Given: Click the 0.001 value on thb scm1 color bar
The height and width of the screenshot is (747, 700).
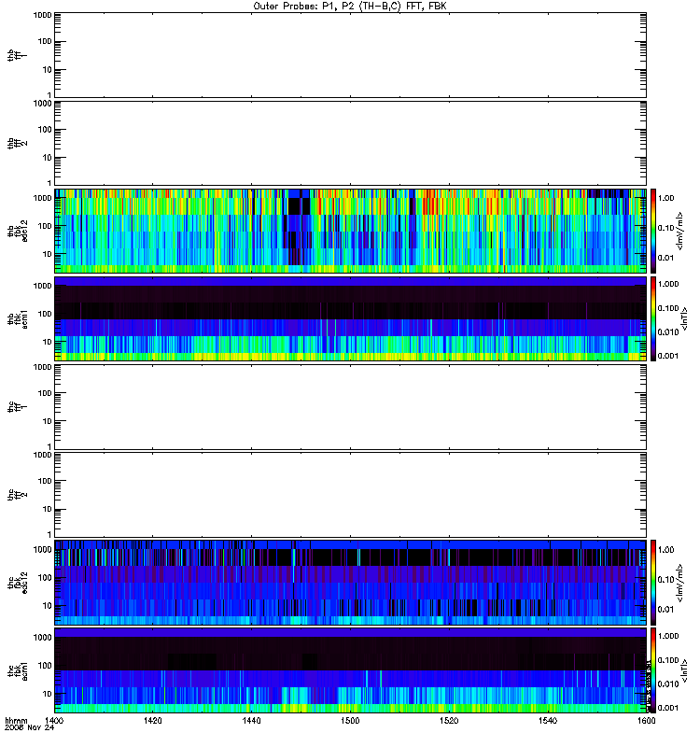Looking at the screenshot, I should (x=668, y=356).
